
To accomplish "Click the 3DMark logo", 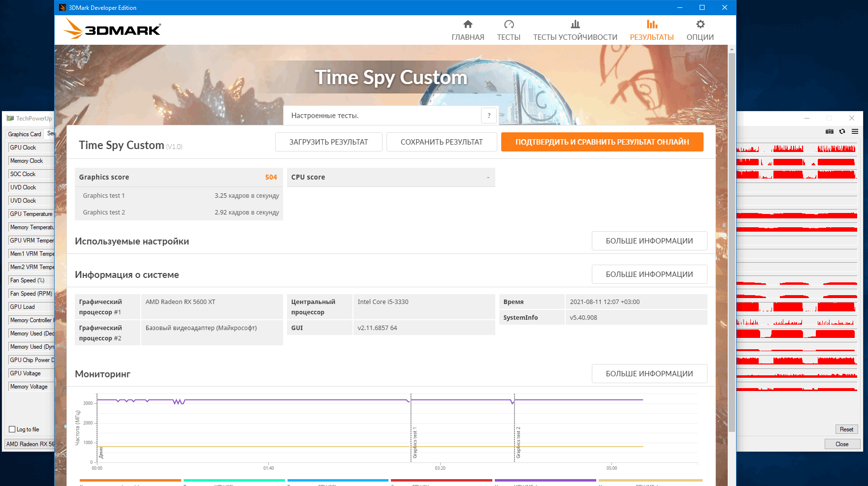I will 112,29.
